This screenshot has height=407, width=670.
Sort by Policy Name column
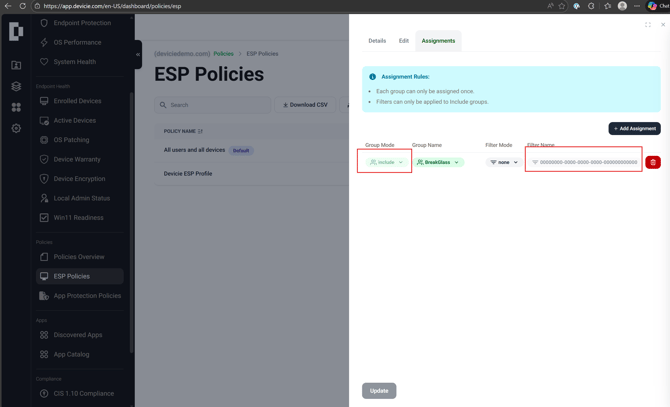(183, 131)
